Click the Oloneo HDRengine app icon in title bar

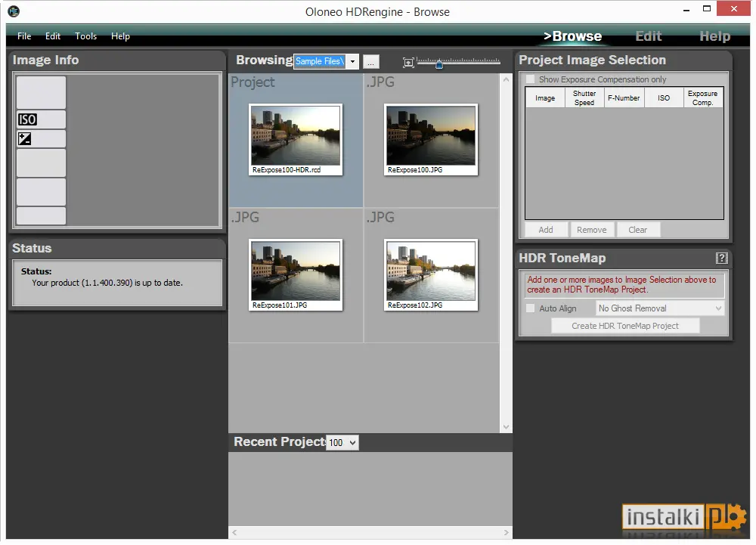click(x=14, y=11)
